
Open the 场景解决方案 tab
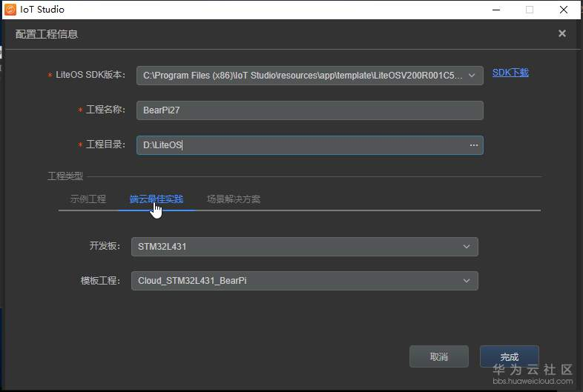[x=234, y=199]
